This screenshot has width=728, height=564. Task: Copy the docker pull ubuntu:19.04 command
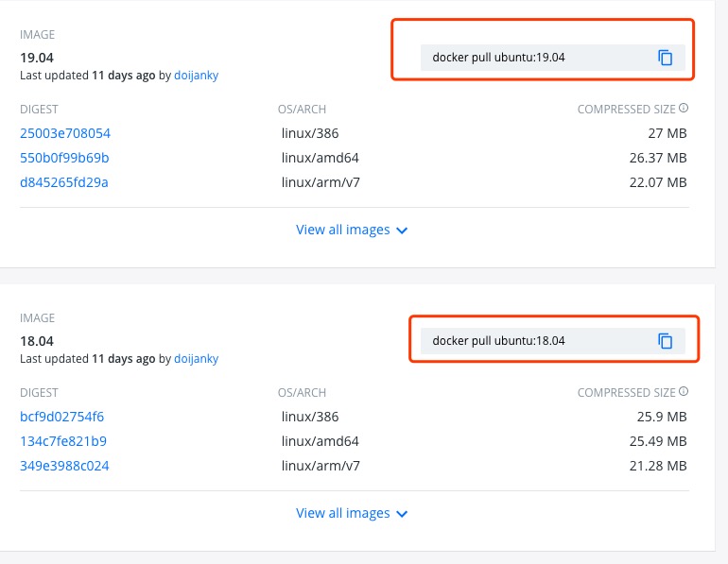click(x=666, y=58)
